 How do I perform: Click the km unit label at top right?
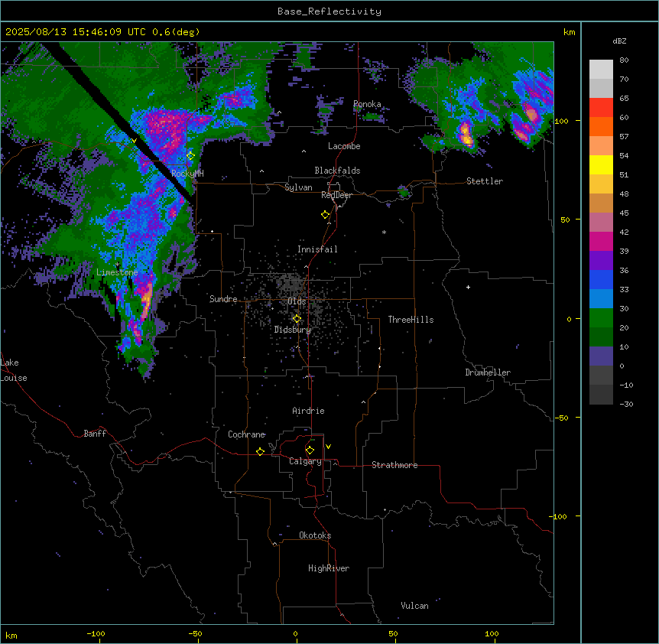(x=570, y=32)
